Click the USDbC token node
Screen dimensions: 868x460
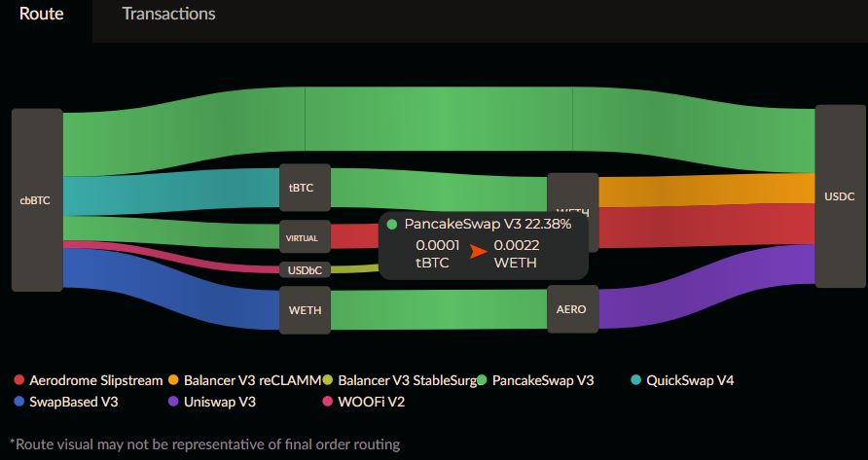click(x=305, y=270)
